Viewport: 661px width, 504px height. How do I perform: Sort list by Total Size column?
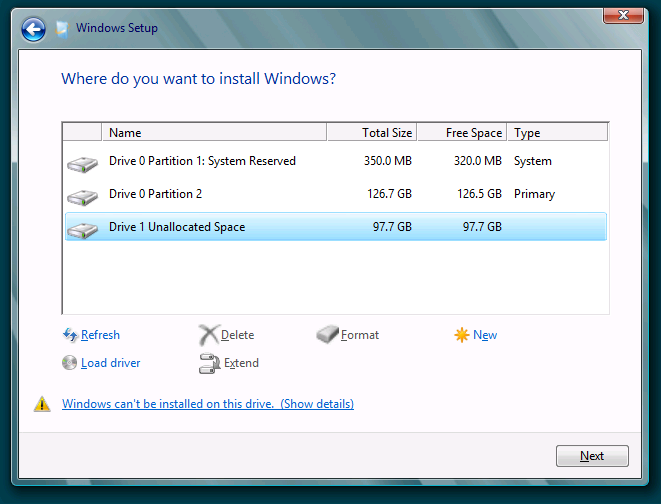(x=372, y=132)
